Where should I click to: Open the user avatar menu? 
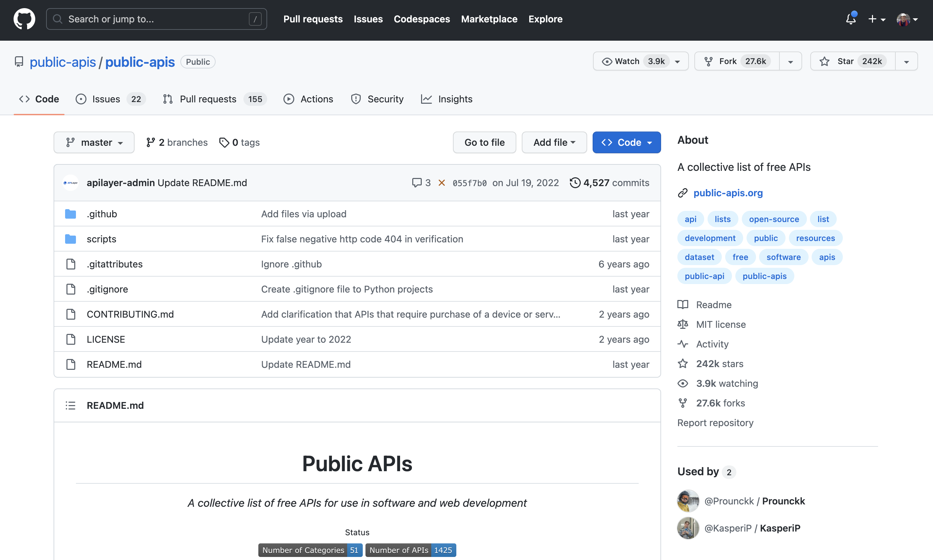(x=907, y=19)
